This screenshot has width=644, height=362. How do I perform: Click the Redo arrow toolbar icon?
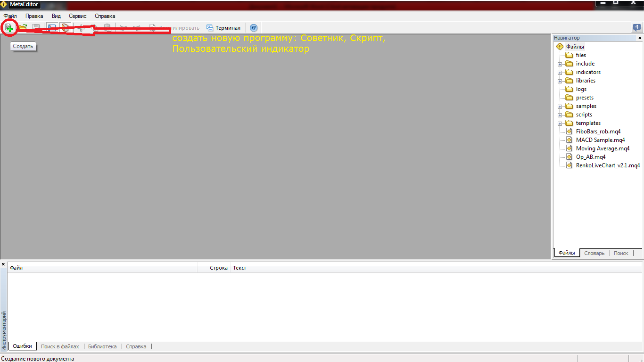[x=136, y=28]
